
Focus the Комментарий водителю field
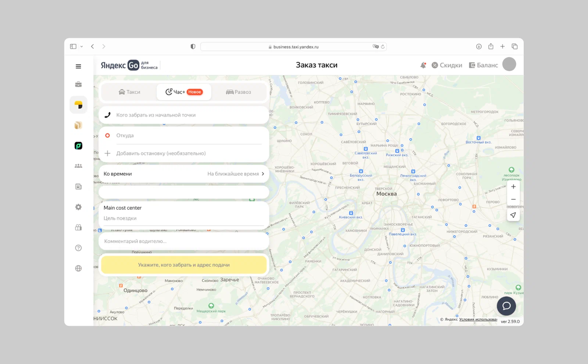pyautogui.click(x=184, y=241)
